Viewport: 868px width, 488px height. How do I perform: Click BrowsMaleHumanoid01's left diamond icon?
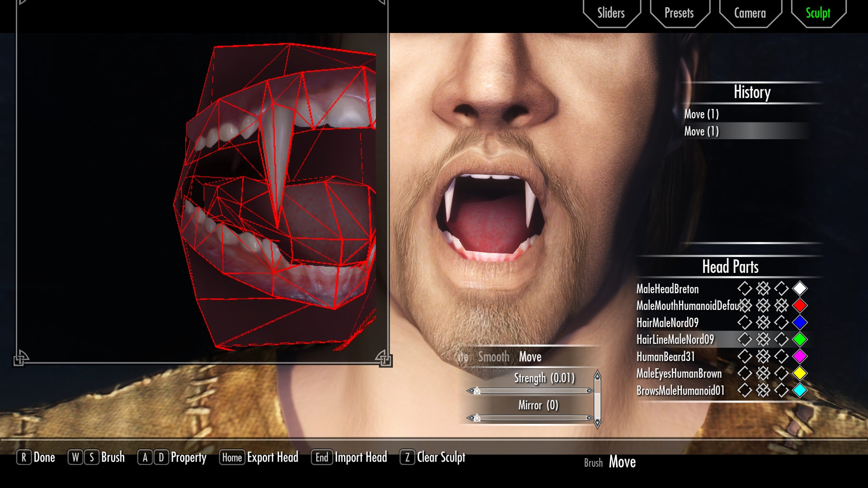(x=745, y=390)
